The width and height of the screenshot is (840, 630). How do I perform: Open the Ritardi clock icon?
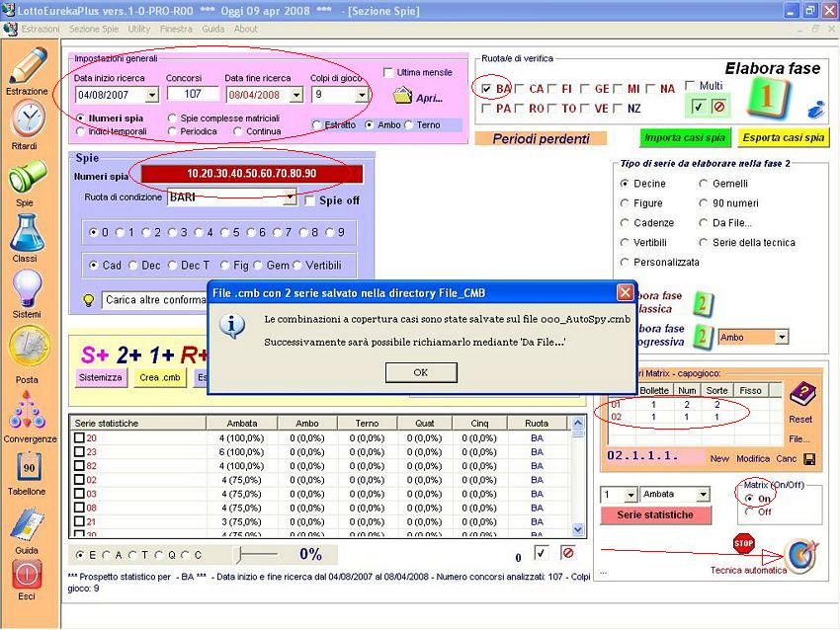pyautogui.click(x=27, y=118)
